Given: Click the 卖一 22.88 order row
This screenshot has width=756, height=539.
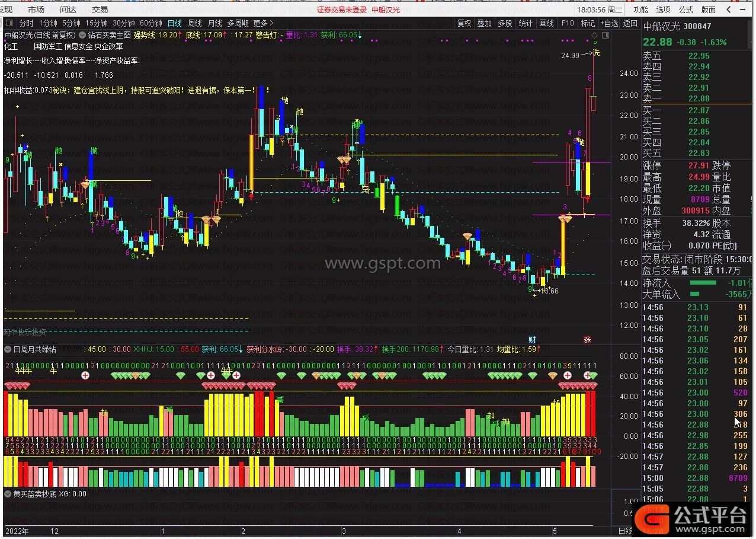Looking at the screenshot, I should coord(698,98).
